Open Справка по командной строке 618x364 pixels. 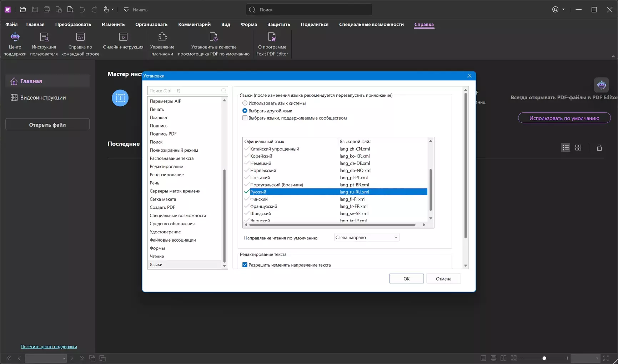pos(80,37)
